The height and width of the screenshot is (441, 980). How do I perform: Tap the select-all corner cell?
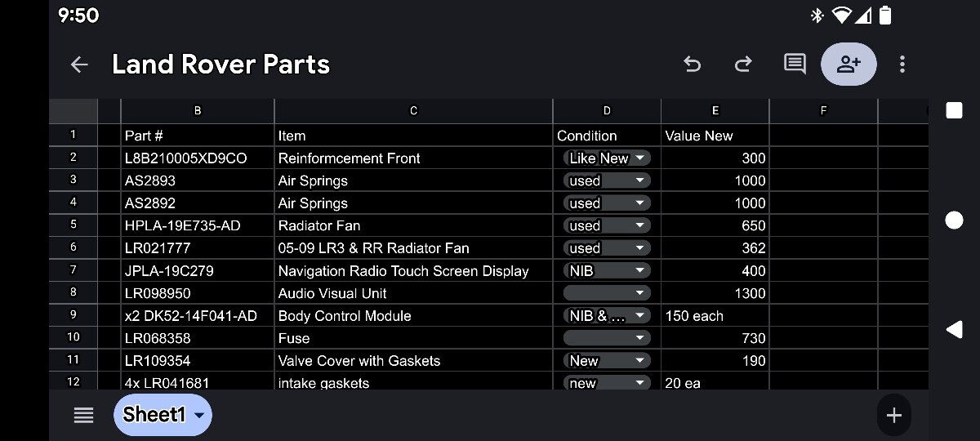[73, 111]
